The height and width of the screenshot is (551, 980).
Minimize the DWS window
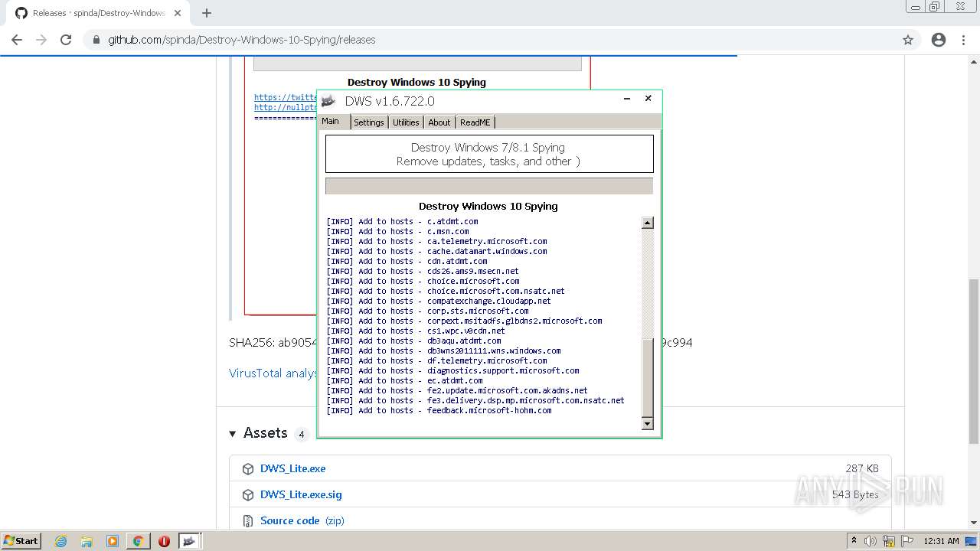627,99
